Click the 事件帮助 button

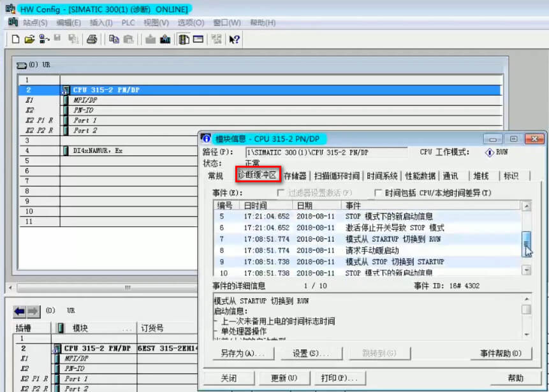501,353
